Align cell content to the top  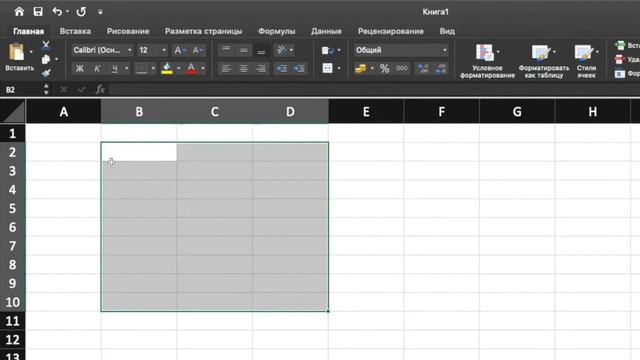(226, 50)
